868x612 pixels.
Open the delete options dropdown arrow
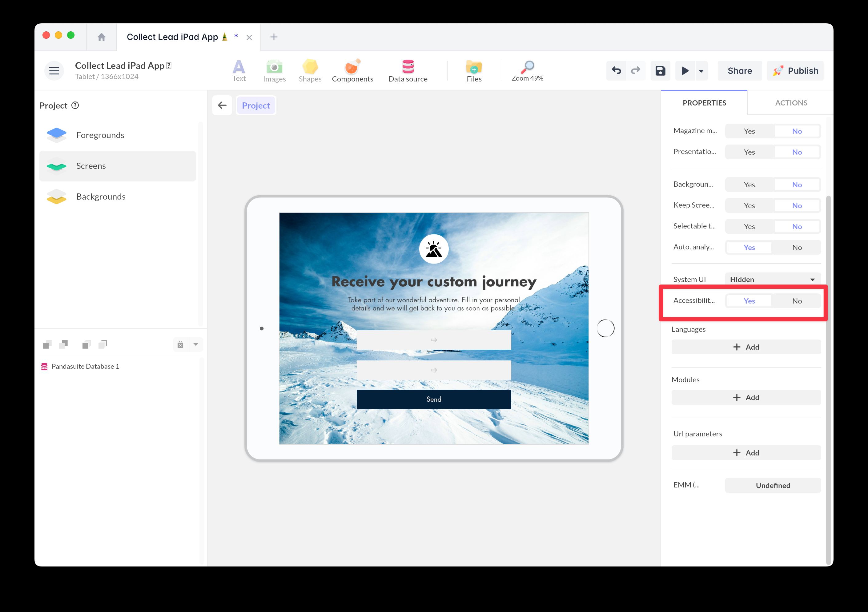coord(196,344)
